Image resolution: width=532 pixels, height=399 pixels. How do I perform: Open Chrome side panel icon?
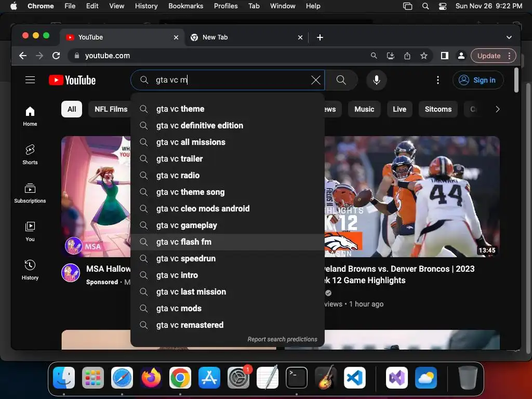(445, 56)
